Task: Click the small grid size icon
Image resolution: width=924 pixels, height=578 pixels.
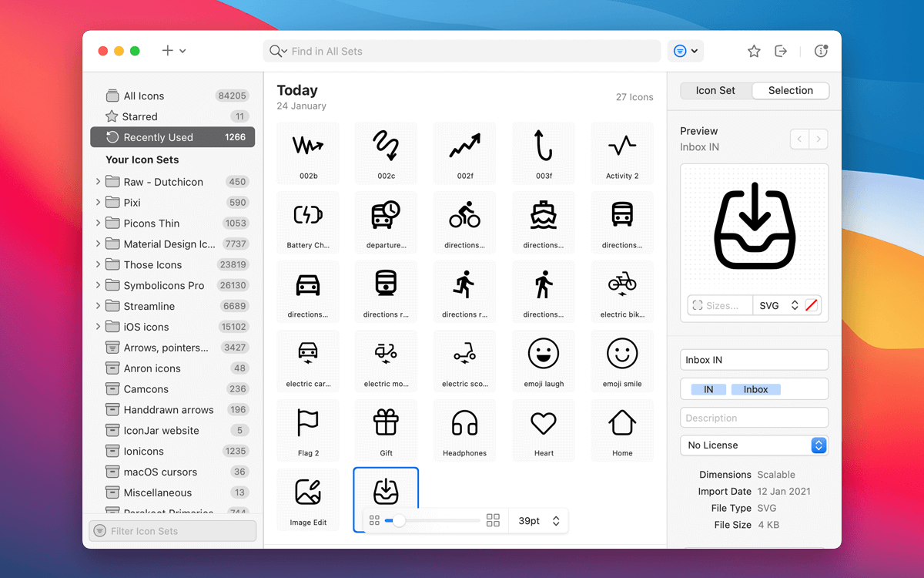Action: [375, 521]
